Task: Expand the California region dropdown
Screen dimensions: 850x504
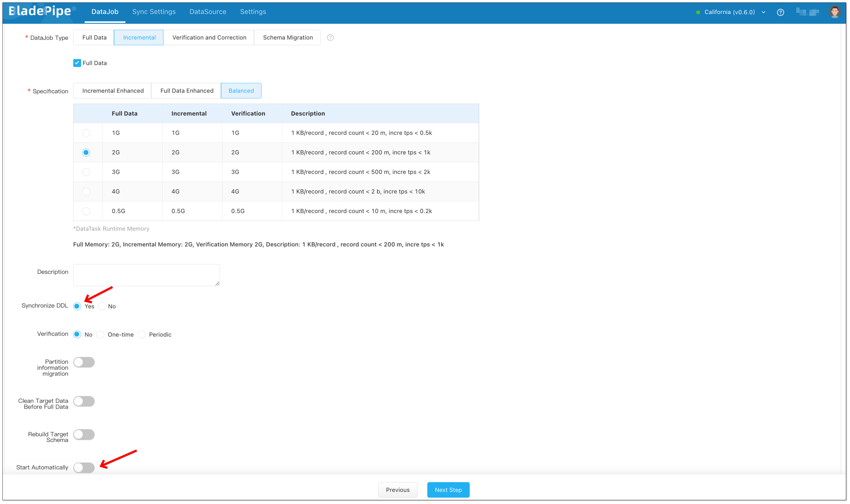Action: pyautogui.click(x=763, y=12)
